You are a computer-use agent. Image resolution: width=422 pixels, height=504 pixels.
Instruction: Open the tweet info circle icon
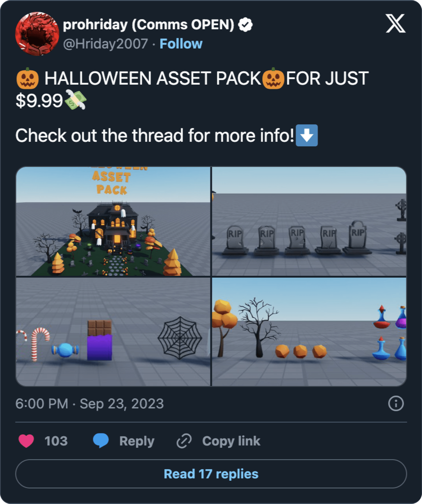pos(396,403)
